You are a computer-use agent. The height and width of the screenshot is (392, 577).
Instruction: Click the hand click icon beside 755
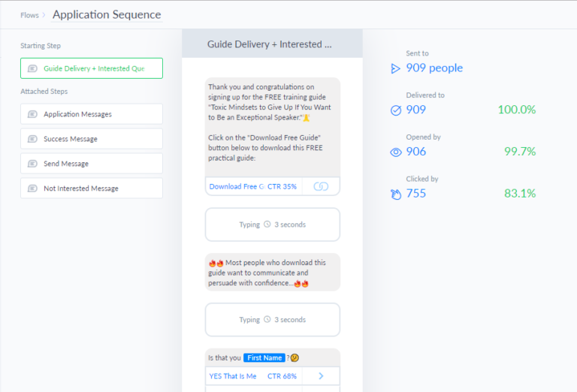pos(396,194)
